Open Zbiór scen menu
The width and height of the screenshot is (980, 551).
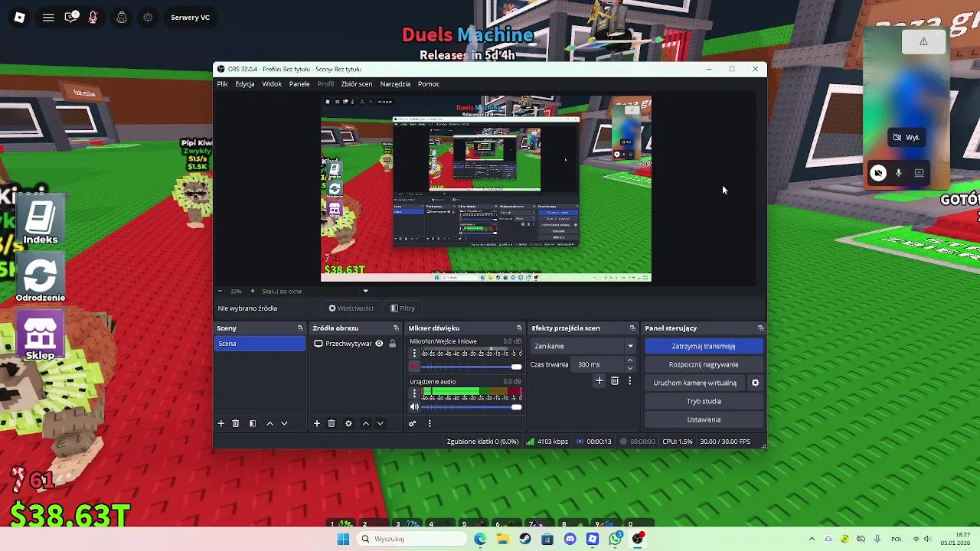click(x=357, y=84)
